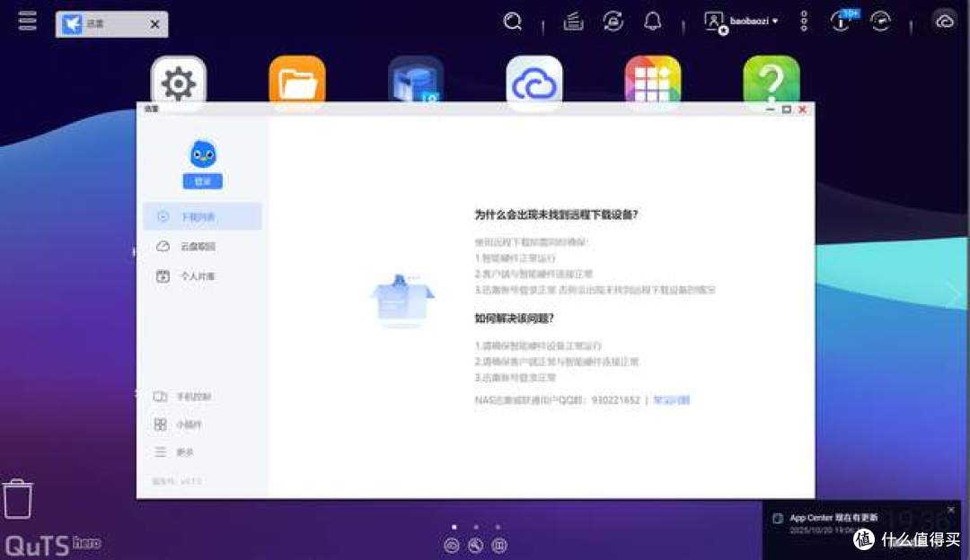
Task: Click the blue link after the QQ group number
Action: click(x=671, y=400)
